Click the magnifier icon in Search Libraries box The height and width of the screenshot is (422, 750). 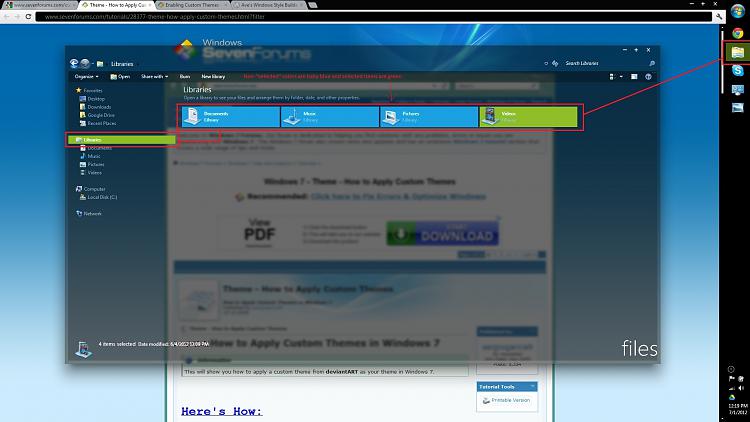point(651,63)
